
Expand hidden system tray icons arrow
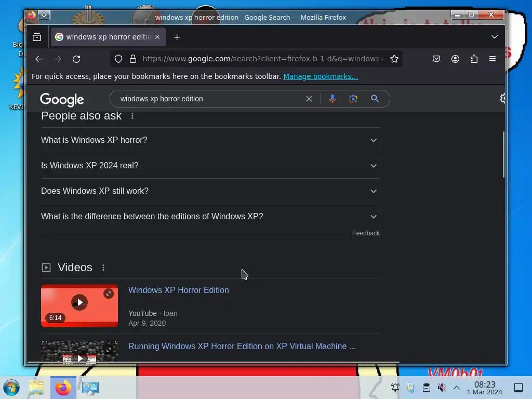click(x=457, y=388)
